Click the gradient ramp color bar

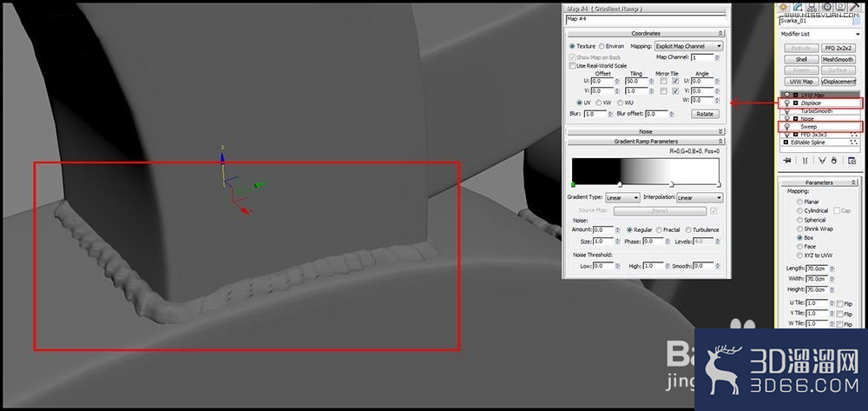[646, 170]
